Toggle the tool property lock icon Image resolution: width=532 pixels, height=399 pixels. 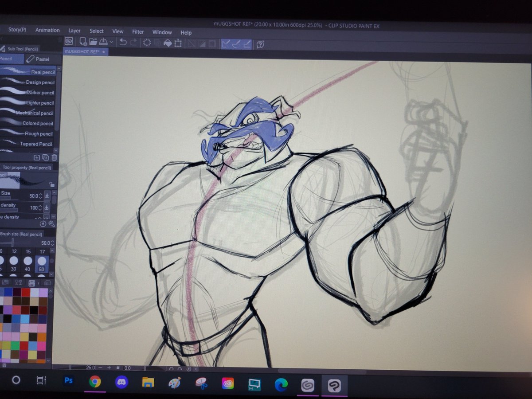pos(51,184)
